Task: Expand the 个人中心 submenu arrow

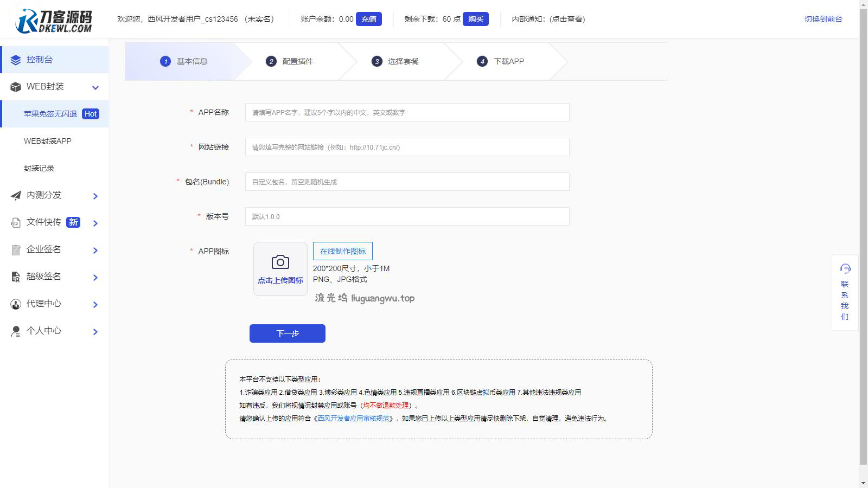Action: point(95,331)
